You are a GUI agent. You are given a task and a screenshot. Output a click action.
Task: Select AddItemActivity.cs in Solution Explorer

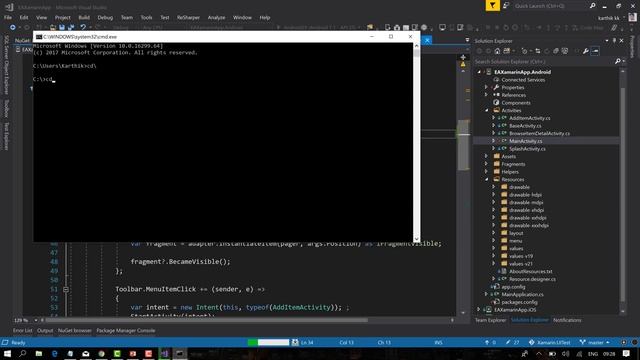(529, 118)
